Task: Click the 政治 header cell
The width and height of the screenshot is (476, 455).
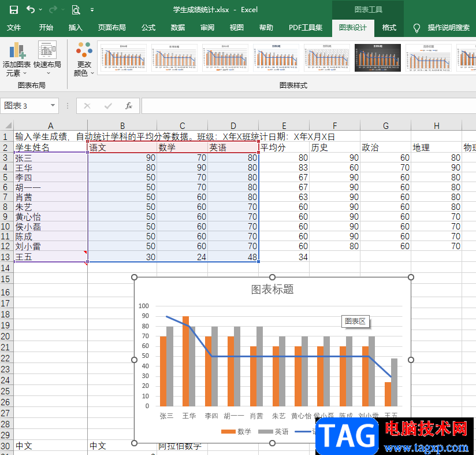Action: (385, 147)
